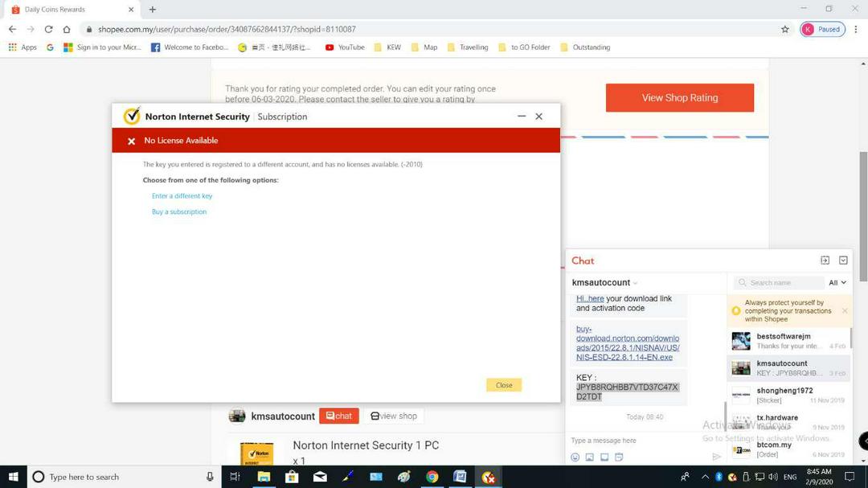
Task: Open a new Chrome tab
Action: (x=152, y=10)
